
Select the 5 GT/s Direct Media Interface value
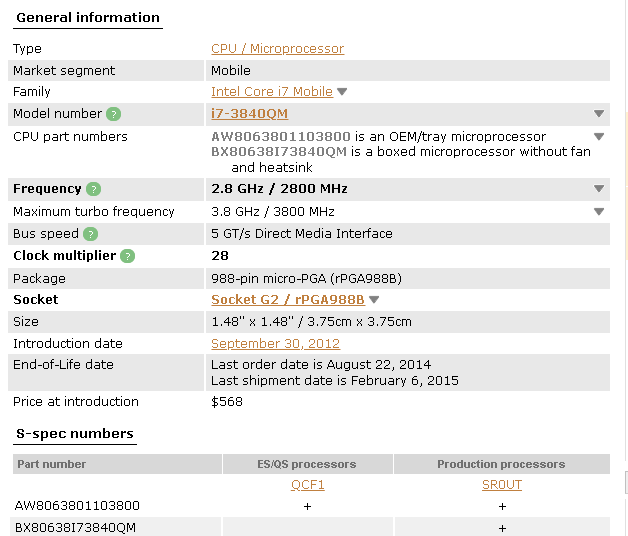pos(302,234)
